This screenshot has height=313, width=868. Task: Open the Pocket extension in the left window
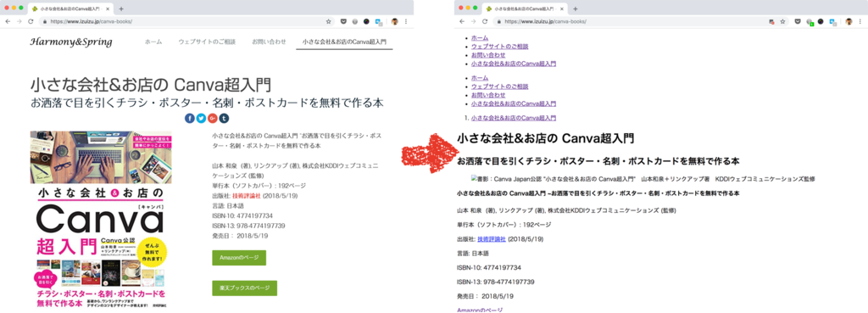coord(343,21)
